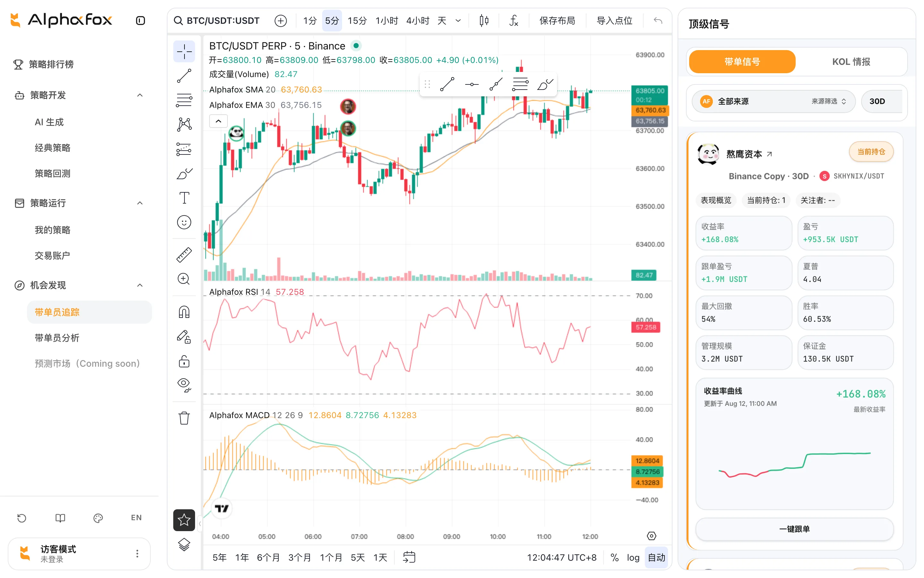The height and width of the screenshot is (578, 924).
Task: Open the forecasting and measurement tools
Action: tap(184, 149)
